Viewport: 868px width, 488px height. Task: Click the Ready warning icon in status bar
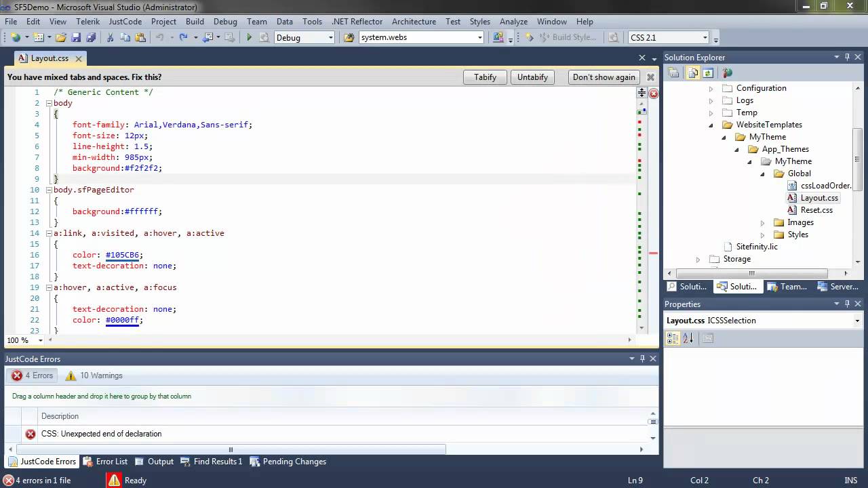(113, 481)
